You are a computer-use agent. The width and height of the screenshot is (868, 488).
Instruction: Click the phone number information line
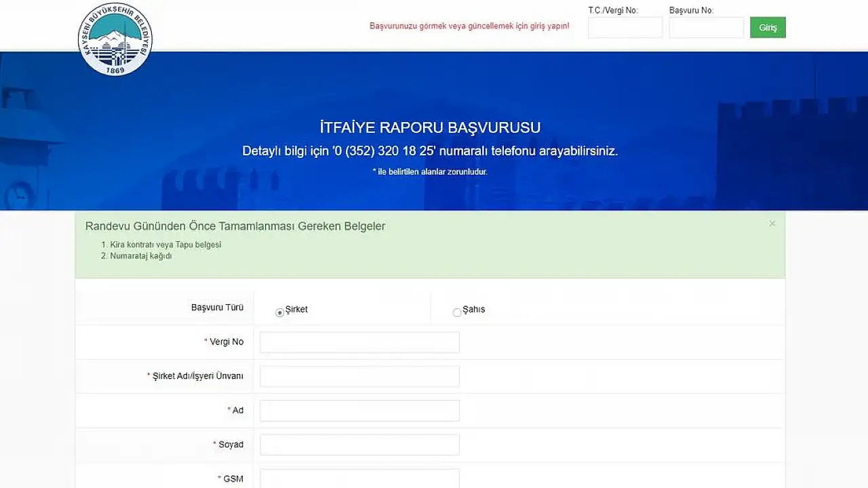click(x=430, y=151)
